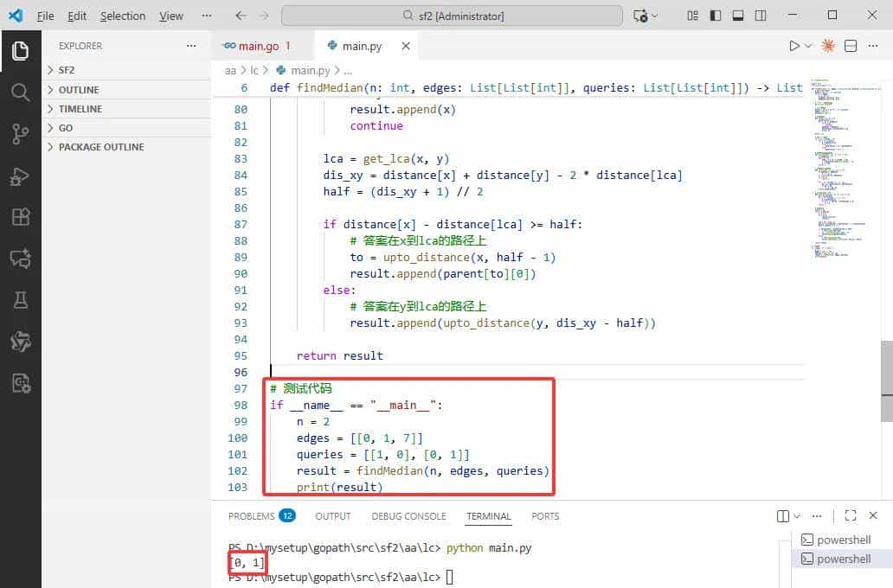This screenshot has width=893, height=588.
Task: Open the Extensions view
Action: click(x=21, y=217)
